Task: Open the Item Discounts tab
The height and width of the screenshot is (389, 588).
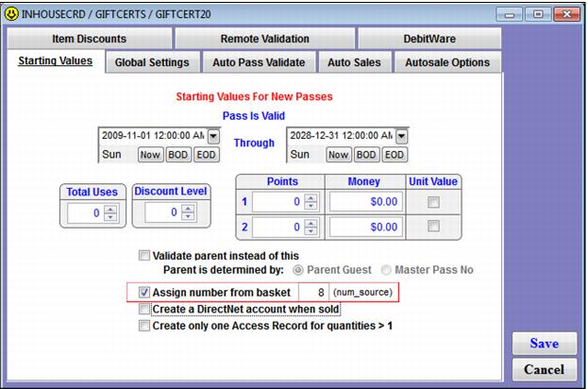Action: click(90, 39)
